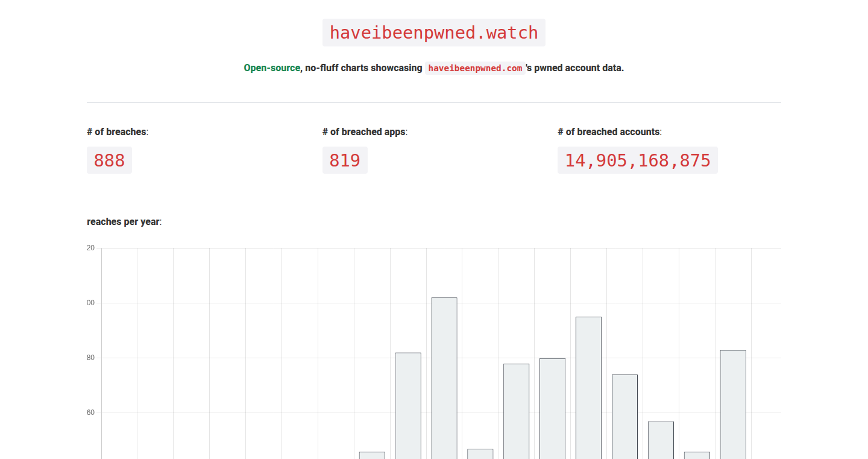Viewport: 868px width, 459px height.
Task: Click the bar reaching about 78
Action: pos(517,411)
